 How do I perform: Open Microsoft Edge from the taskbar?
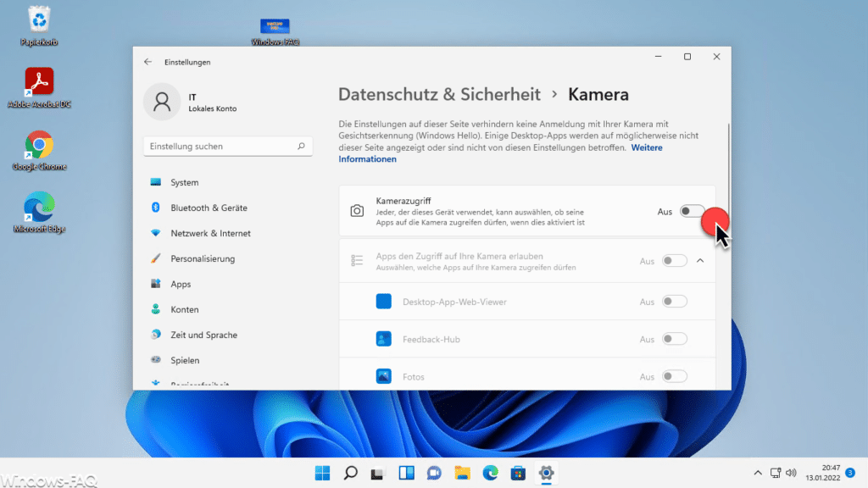(x=490, y=473)
